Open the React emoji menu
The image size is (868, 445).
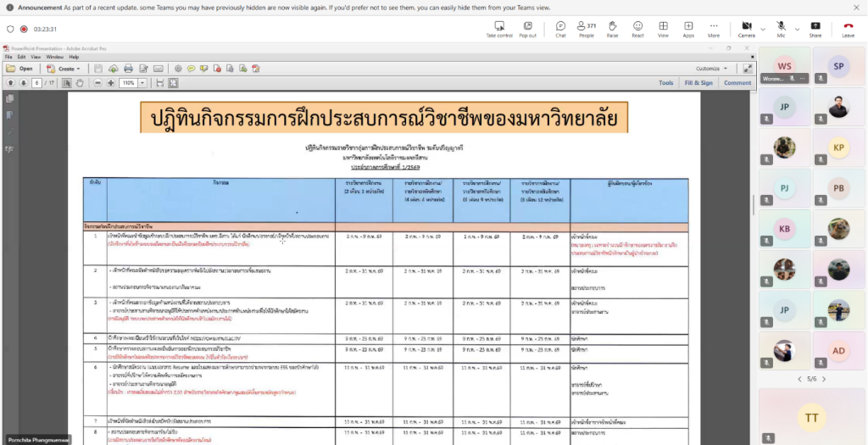point(637,28)
